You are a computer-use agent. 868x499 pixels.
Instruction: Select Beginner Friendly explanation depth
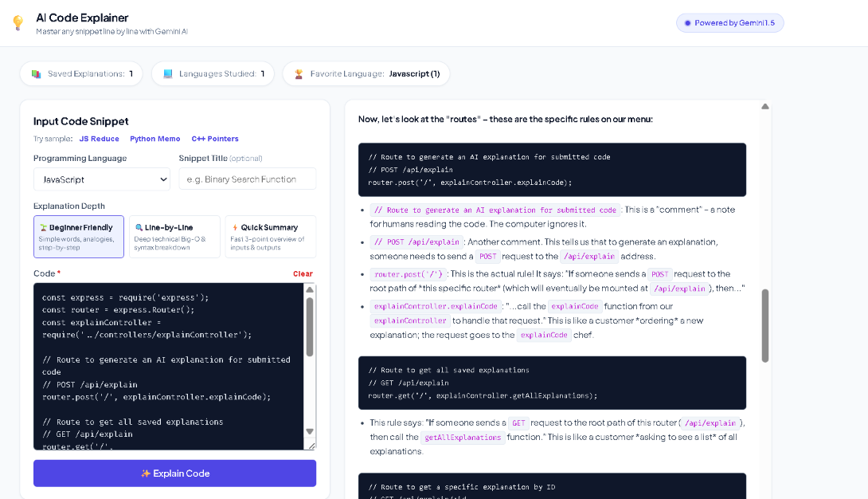coord(79,237)
